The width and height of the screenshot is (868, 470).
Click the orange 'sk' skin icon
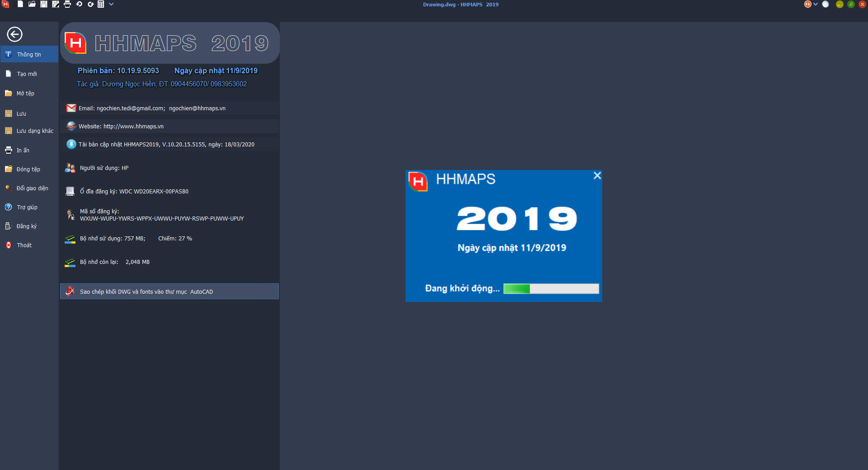(807, 4)
